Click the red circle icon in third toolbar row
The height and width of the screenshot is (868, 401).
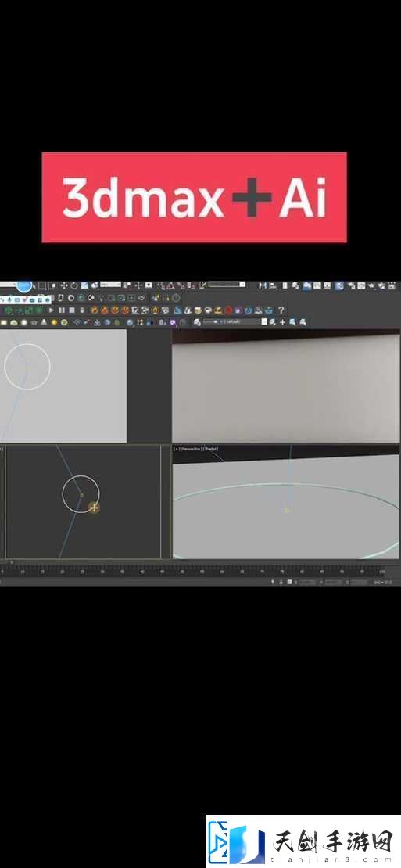(x=228, y=310)
